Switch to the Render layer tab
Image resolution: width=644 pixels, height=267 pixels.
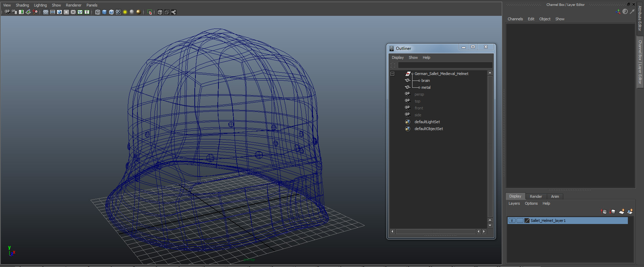(535, 196)
